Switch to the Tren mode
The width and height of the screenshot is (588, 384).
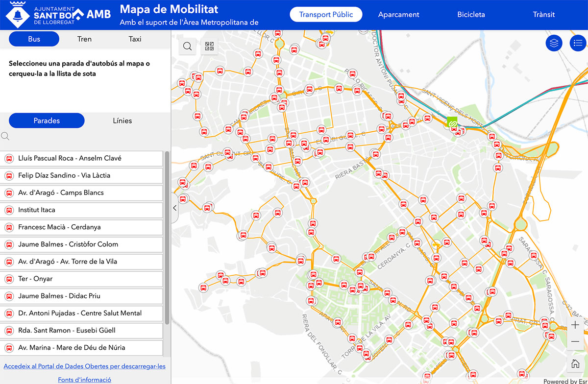84,39
